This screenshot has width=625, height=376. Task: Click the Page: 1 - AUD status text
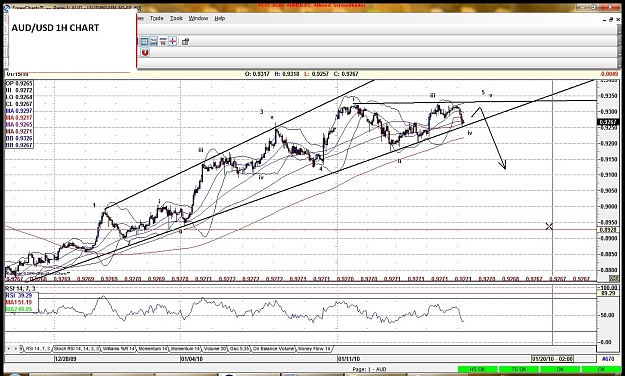(369, 370)
